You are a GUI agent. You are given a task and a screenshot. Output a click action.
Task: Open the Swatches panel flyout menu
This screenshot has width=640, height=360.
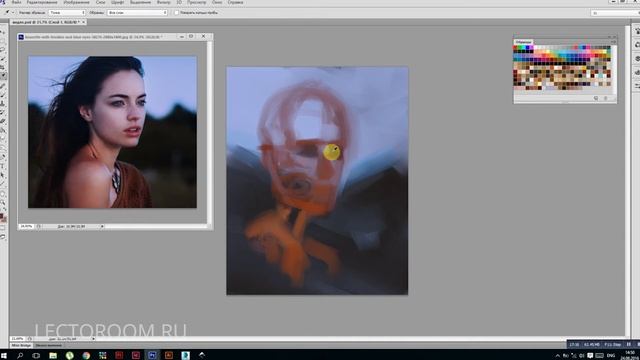coord(613,42)
